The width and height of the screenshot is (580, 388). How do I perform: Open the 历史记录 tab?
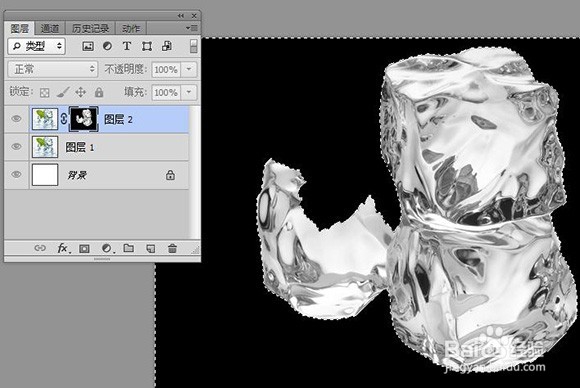[90, 28]
